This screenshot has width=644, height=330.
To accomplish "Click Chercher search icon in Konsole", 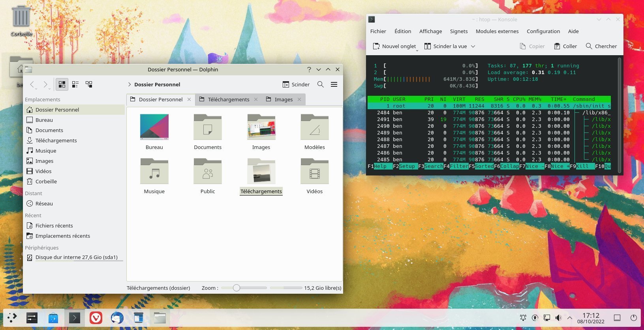I will (x=589, y=46).
